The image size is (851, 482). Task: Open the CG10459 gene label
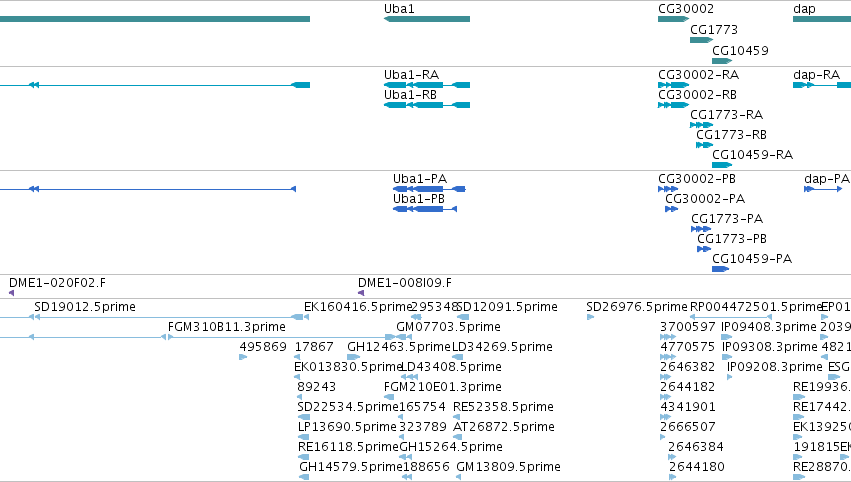[x=740, y=51]
